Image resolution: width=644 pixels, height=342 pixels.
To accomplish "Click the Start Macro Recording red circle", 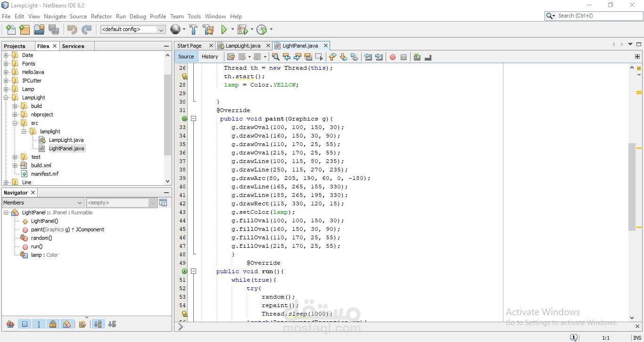I will [393, 57].
